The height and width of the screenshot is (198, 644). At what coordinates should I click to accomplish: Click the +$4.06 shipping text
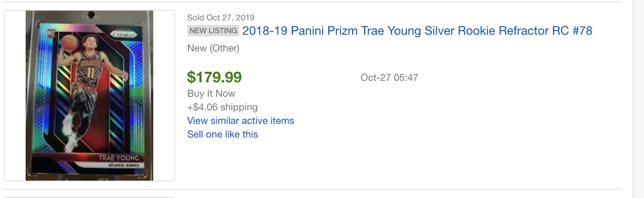coord(222,107)
